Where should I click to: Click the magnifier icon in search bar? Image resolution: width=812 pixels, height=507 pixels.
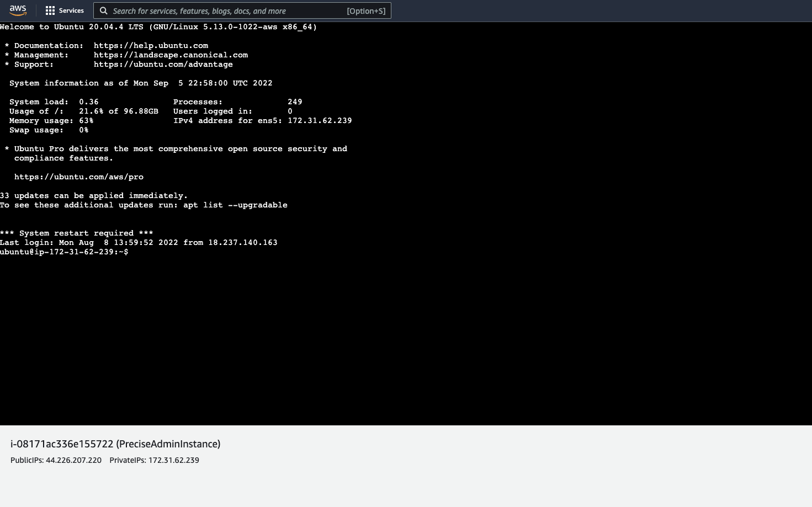click(x=103, y=10)
